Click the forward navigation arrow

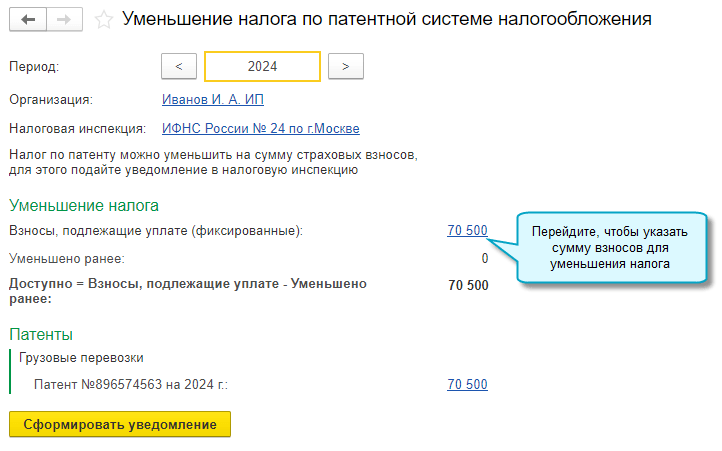pyautogui.click(x=64, y=20)
